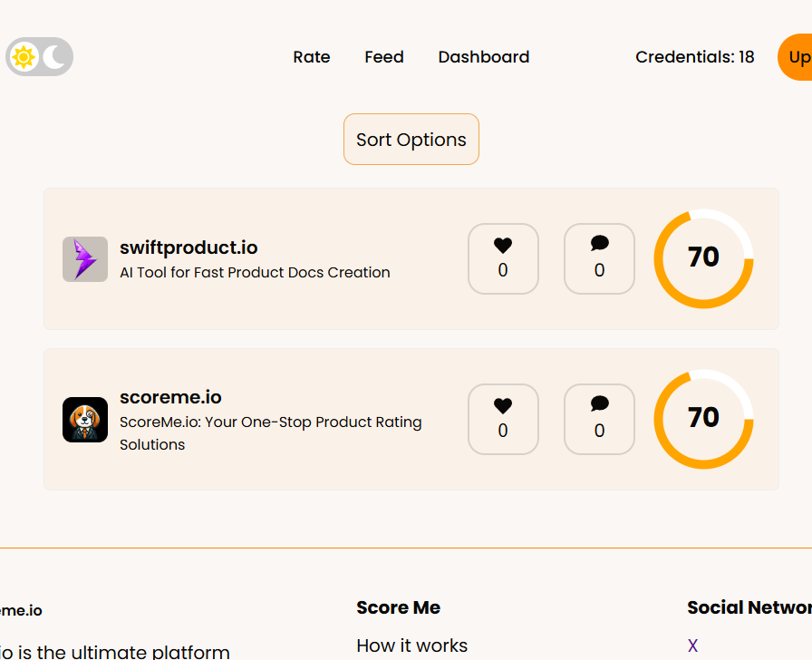
Task: Select the moon dark-mode icon
Action: click(54, 57)
